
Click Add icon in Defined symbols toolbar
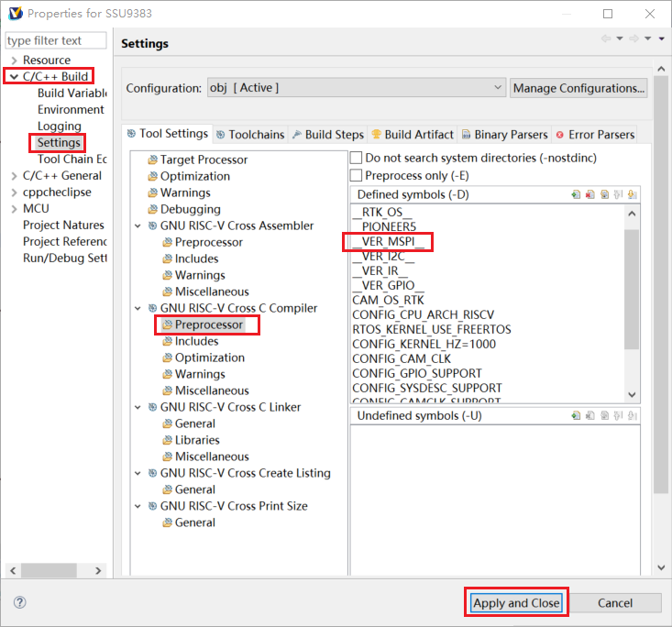(575, 194)
